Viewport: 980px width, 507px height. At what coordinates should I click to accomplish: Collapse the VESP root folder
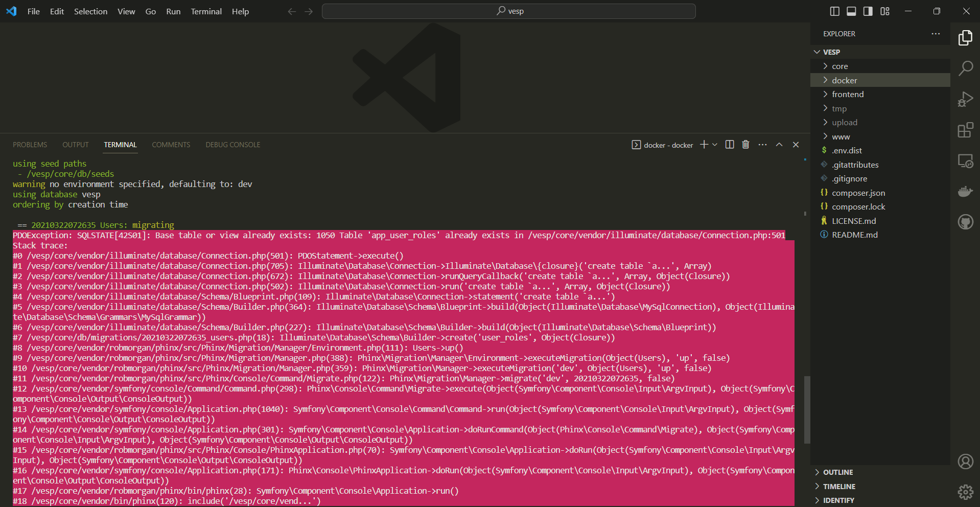[880, 52]
